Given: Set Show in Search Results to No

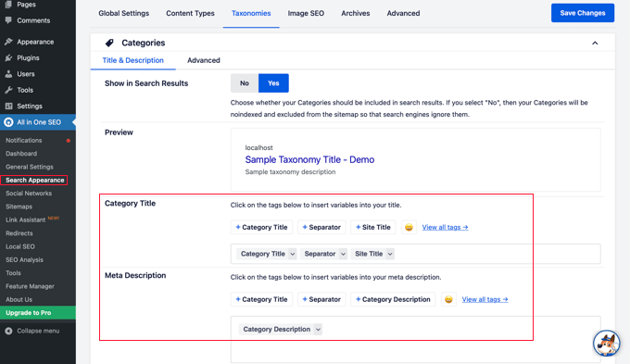Looking at the screenshot, I should [245, 83].
